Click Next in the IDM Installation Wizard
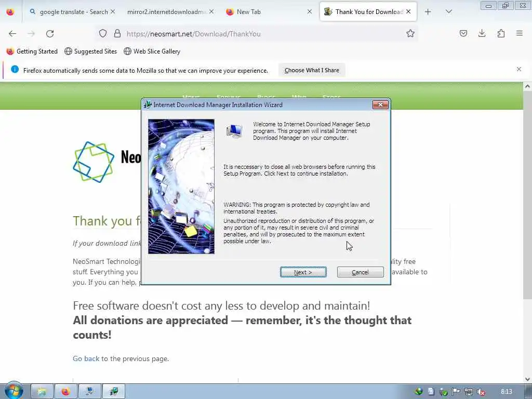The width and height of the screenshot is (532, 399). tap(303, 272)
